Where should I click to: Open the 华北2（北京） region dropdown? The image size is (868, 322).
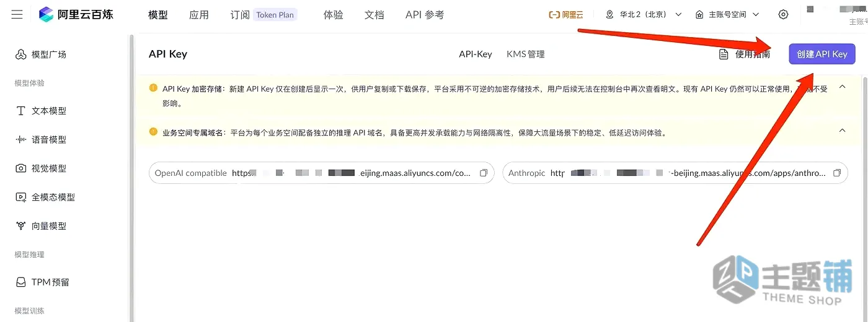point(643,14)
